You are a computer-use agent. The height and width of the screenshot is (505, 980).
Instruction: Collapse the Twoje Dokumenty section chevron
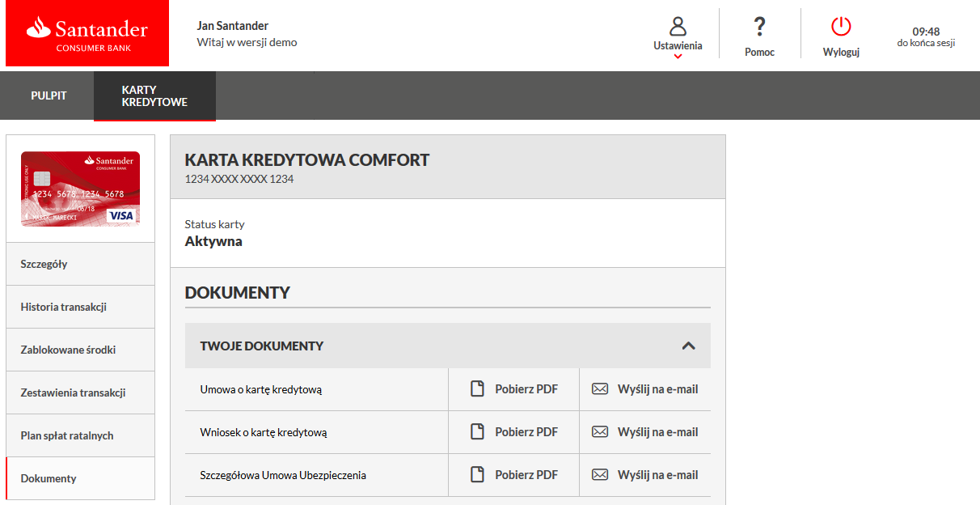[688, 346]
